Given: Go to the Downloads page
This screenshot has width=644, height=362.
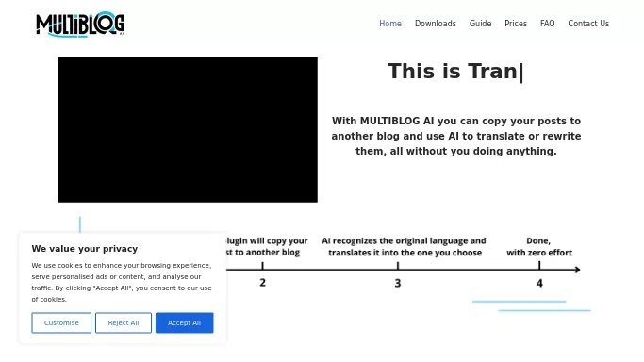Looking at the screenshot, I should pos(436,24).
